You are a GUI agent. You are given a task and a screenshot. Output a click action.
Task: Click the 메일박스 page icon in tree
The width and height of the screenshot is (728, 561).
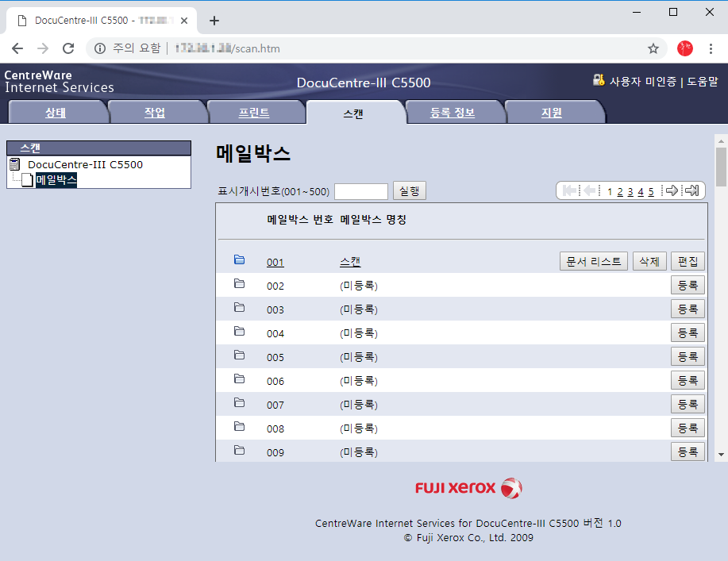pyautogui.click(x=27, y=180)
